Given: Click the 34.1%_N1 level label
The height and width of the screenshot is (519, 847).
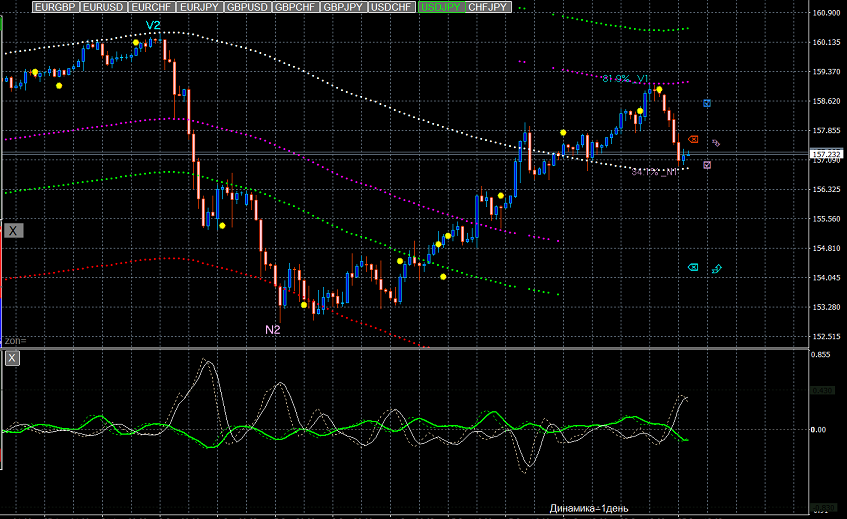Looking at the screenshot, I should 654,172.
